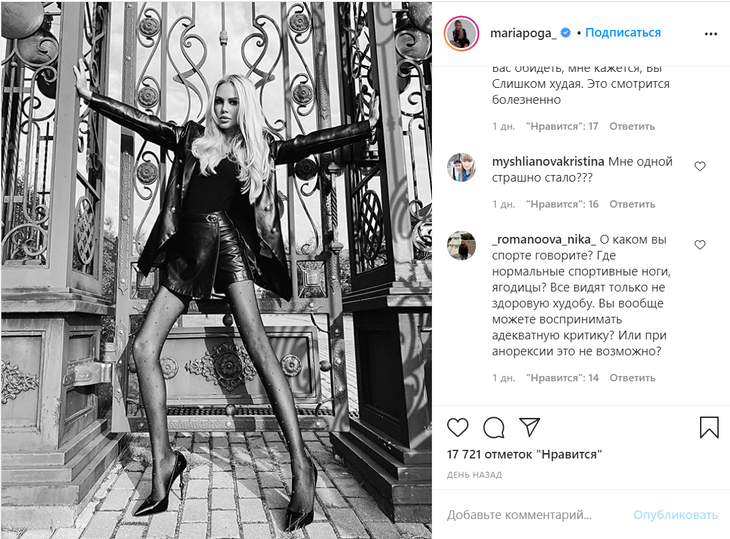Open the mariapoga_ username link

[523, 33]
